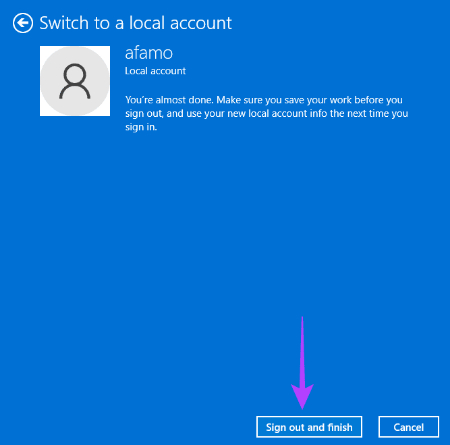
Task: Click the word "finish" on the sign-out button
Action: point(340,427)
